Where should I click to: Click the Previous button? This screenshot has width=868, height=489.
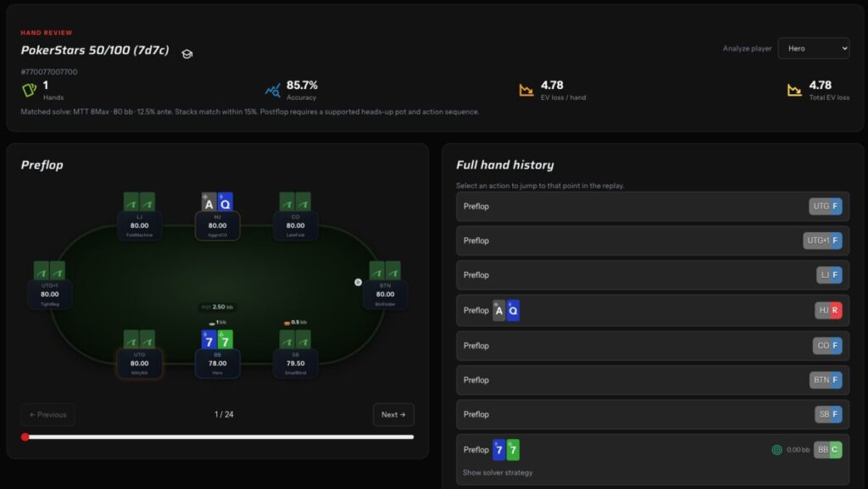tap(48, 414)
